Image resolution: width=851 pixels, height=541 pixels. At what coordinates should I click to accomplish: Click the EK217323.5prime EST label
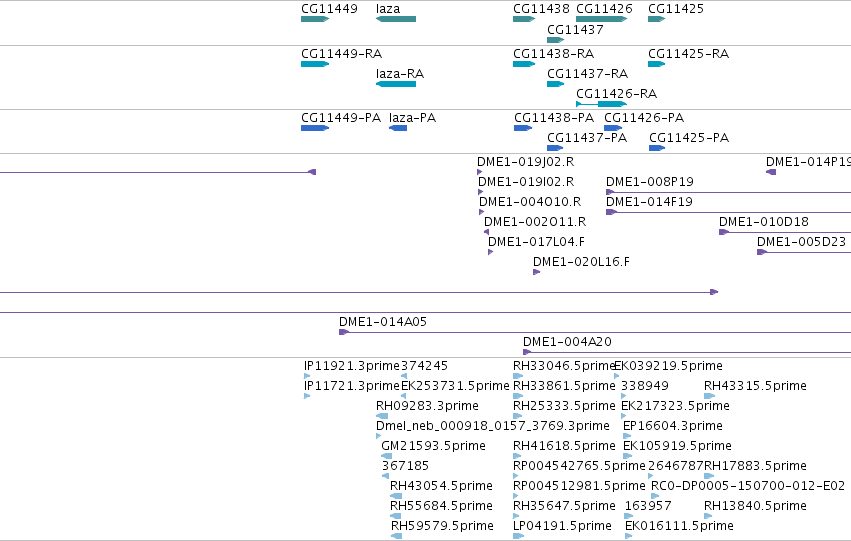pos(675,406)
